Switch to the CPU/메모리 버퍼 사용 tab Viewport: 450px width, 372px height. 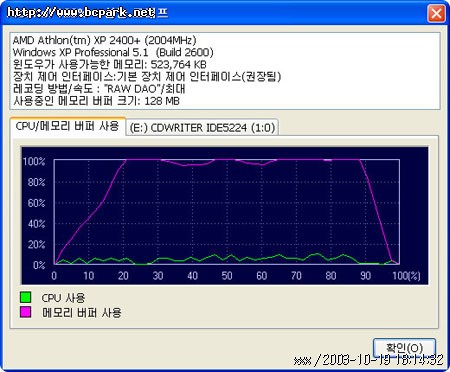[x=68, y=126]
